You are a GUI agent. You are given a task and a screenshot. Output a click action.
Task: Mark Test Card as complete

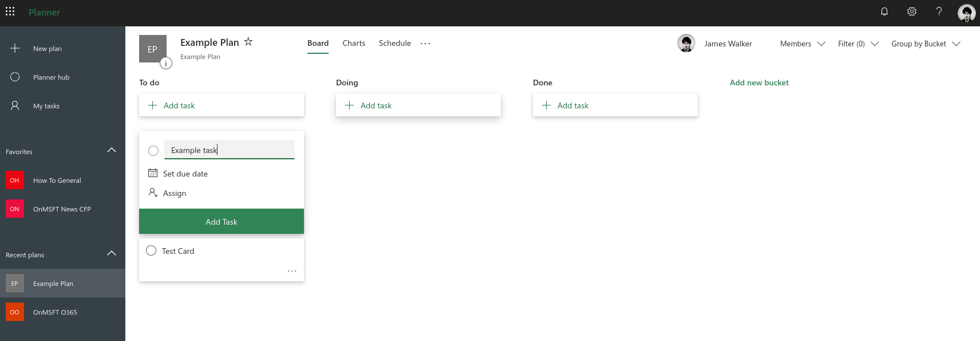coord(151,250)
